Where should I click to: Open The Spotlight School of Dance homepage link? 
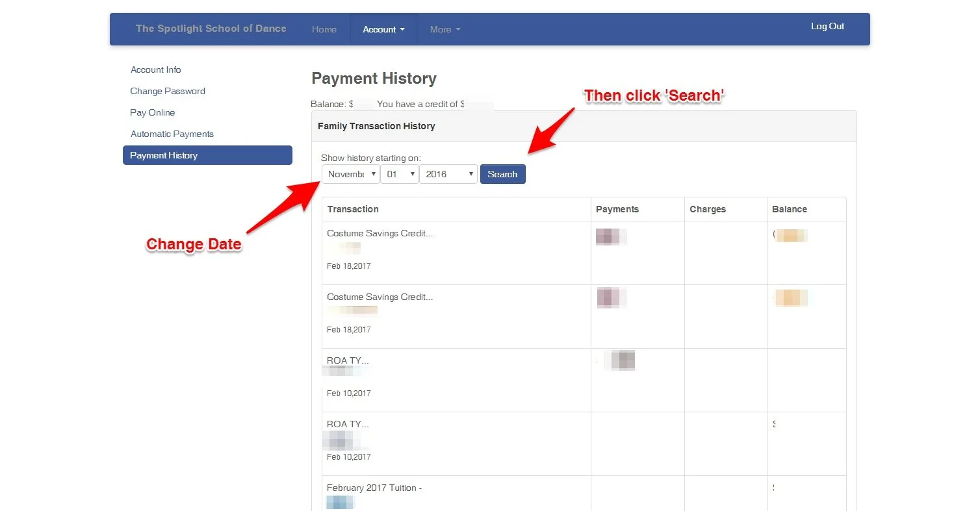click(x=211, y=29)
